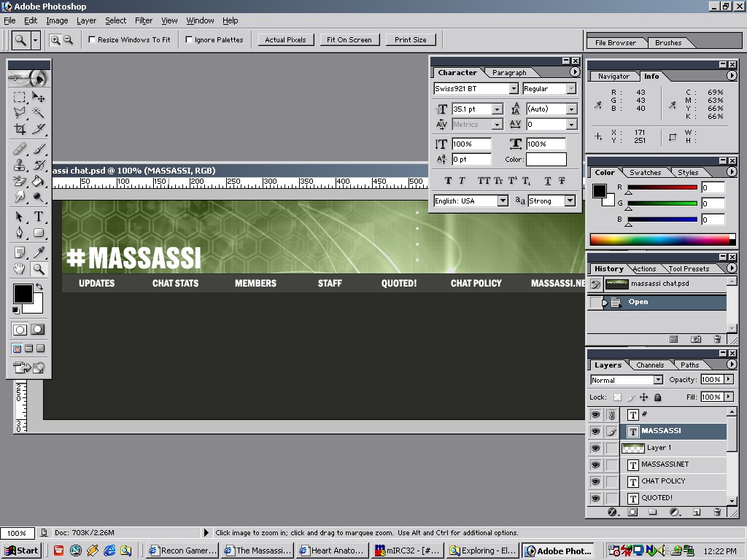Select the Paint Bucket tool
The width and height of the screenshot is (747, 560).
38,181
